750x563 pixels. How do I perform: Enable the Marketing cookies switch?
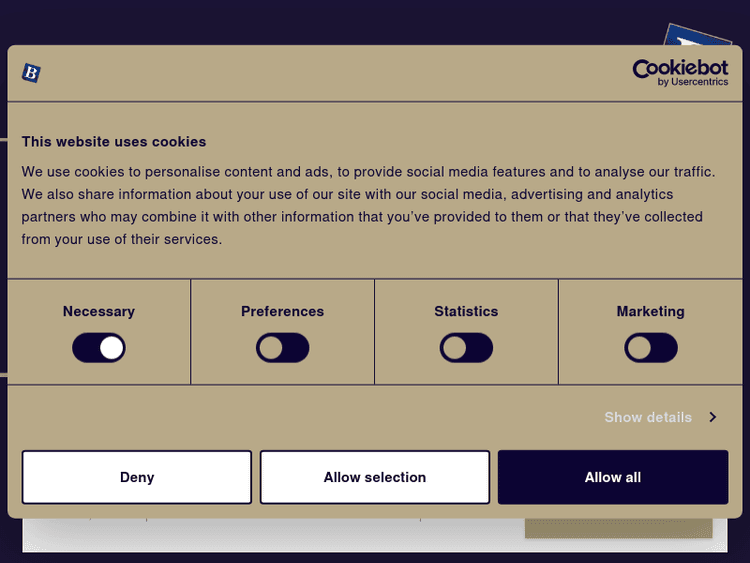[651, 348]
